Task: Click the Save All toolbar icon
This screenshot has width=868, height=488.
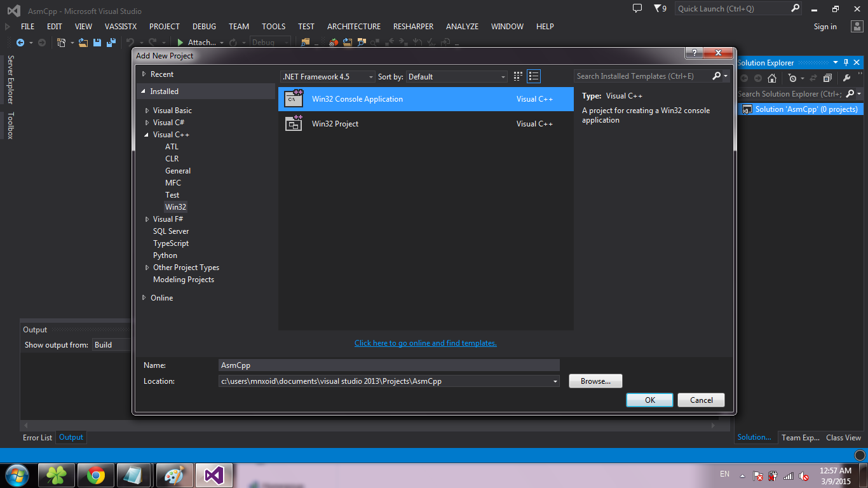Action: 111,43
